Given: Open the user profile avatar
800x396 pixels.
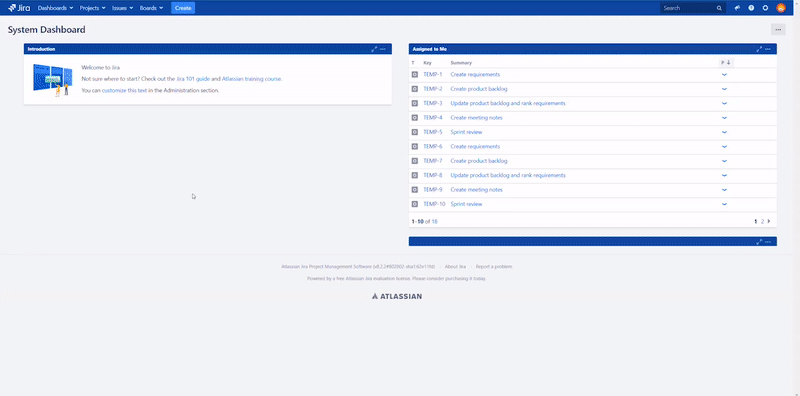Looking at the screenshot, I should point(781,8).
